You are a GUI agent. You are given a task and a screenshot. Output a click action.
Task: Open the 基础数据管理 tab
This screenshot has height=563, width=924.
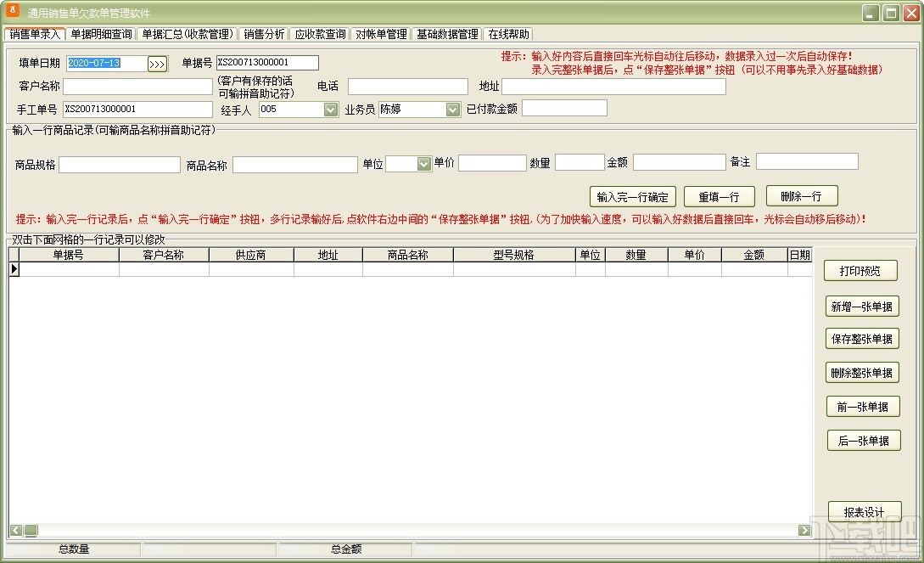(447, 34)
